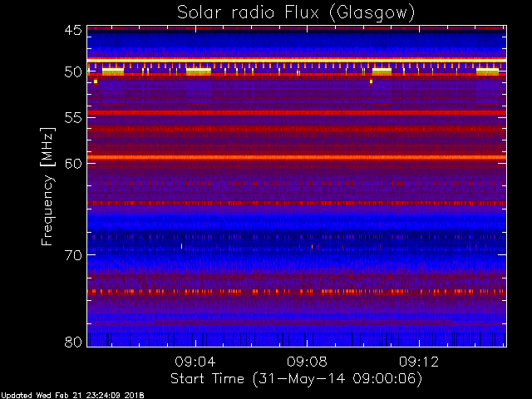Viewport: 532px width, 399px height.
Task: Click the 'Solar radio Flux (Glasgow)' title
Action: pos(296,13)
